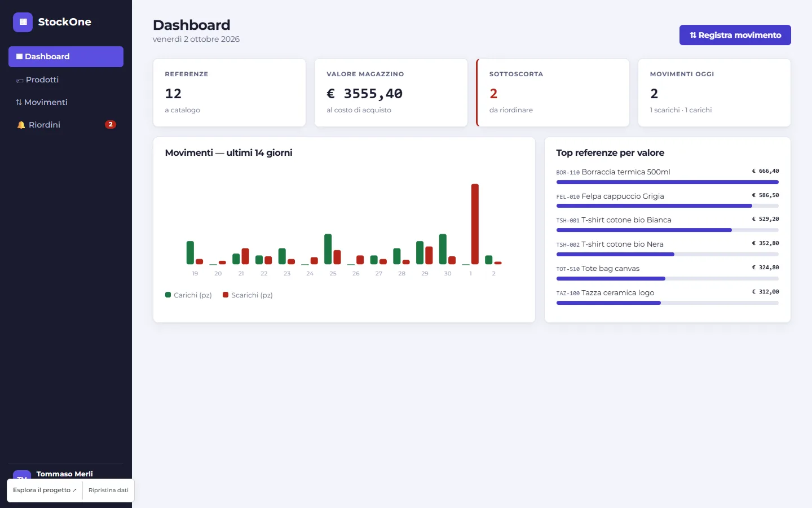Click the TSH-001 product code
This screenshot has height=508, width=812.
[x=568, y=221]
